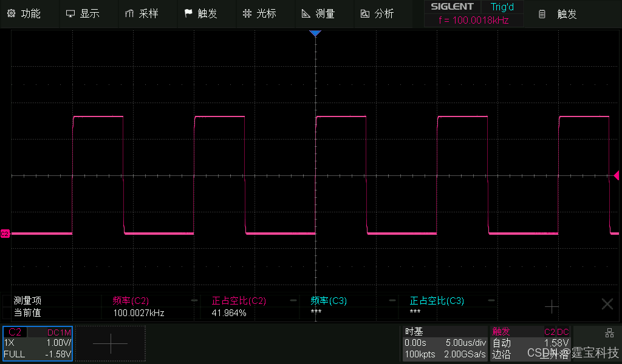Click the 1.00V/ vertical scale value
This screenshot has width=622, height=364.
point(59,343)
